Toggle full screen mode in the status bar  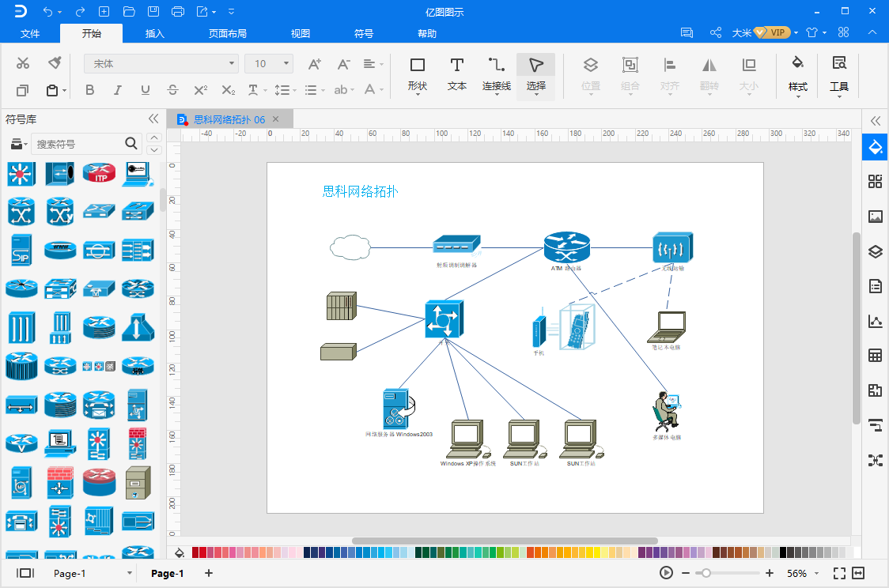(840, 573)
